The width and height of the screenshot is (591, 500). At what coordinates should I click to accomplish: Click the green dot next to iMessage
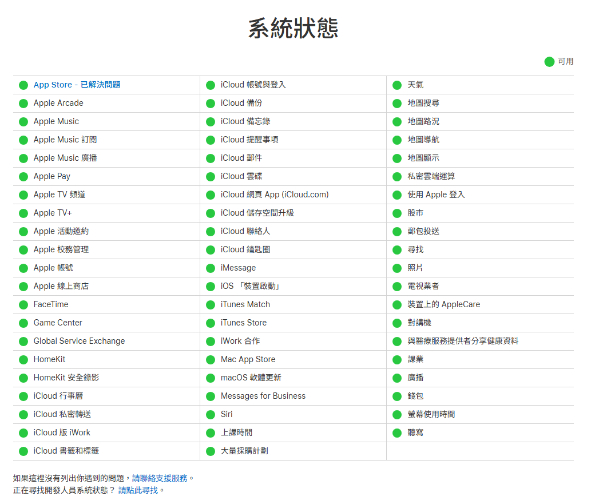(x=210, y=268)
